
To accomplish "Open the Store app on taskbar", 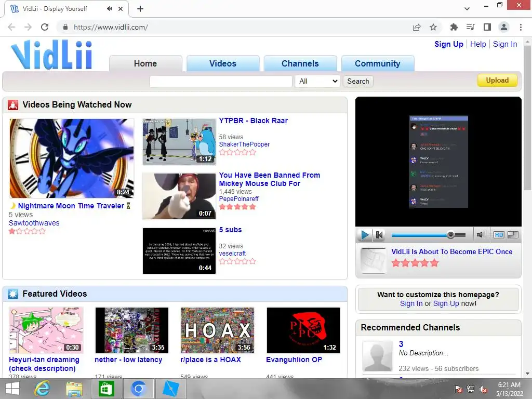I will point(106,389).
